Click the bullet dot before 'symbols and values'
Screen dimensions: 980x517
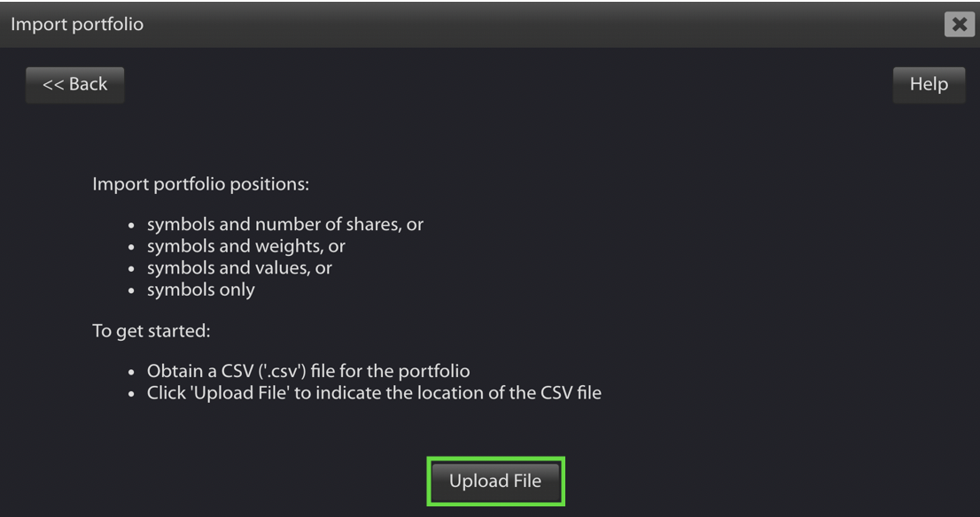131,269
